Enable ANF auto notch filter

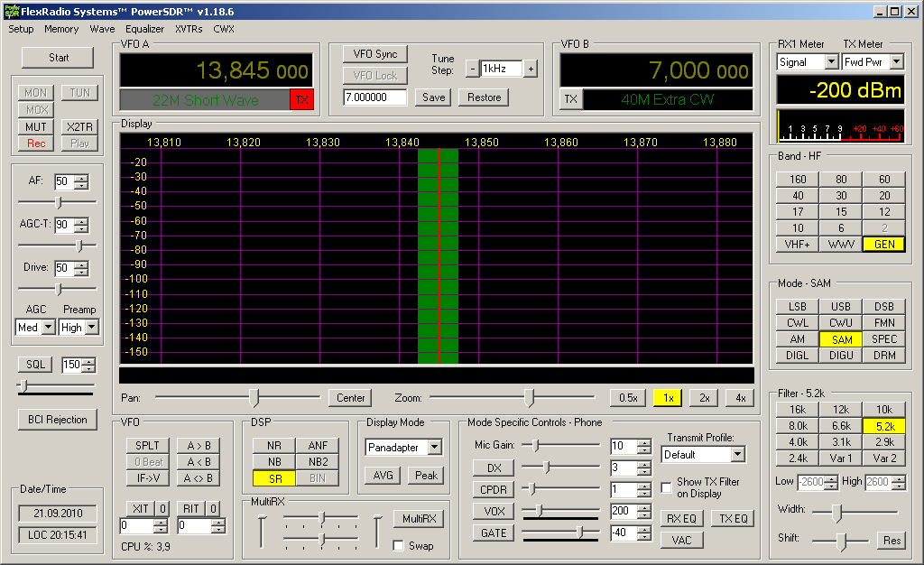pos(318,445)
